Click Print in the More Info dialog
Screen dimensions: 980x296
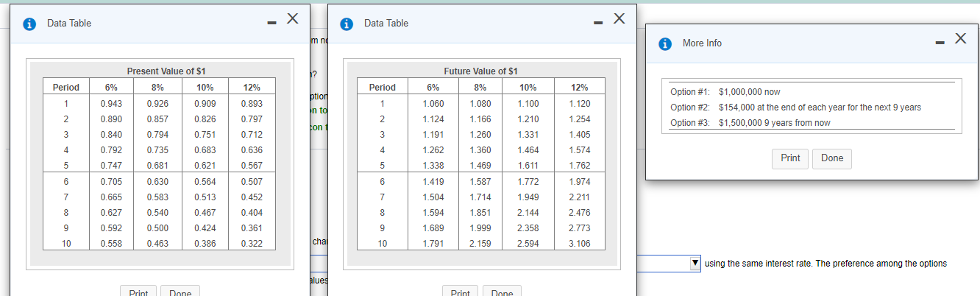pyautogui.click(x=790, y=158)
